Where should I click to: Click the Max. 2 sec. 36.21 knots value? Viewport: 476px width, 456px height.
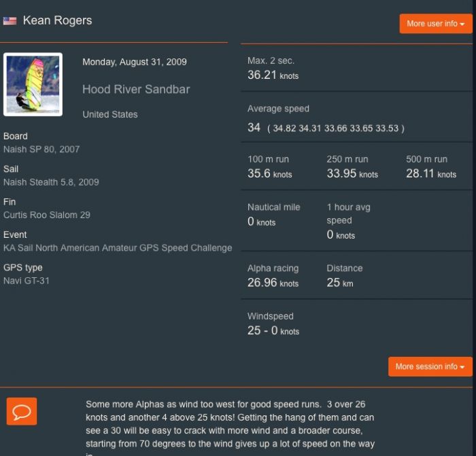273,75
